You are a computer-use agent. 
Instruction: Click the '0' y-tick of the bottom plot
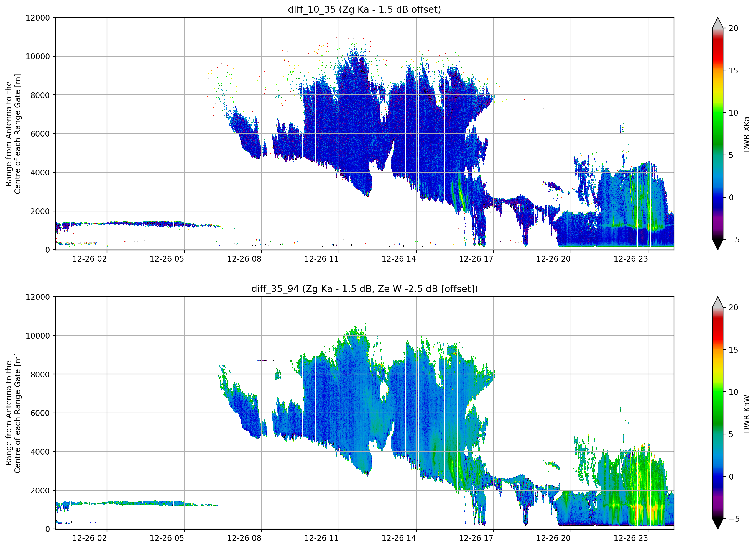point(48,529)
